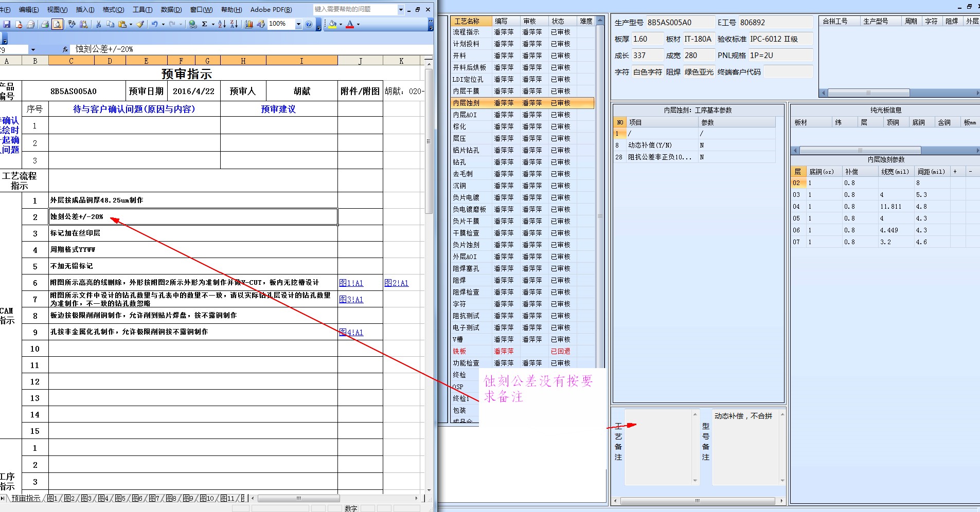Click the 型号备注 text area
980x512 pixels.
tap(745, 447)
